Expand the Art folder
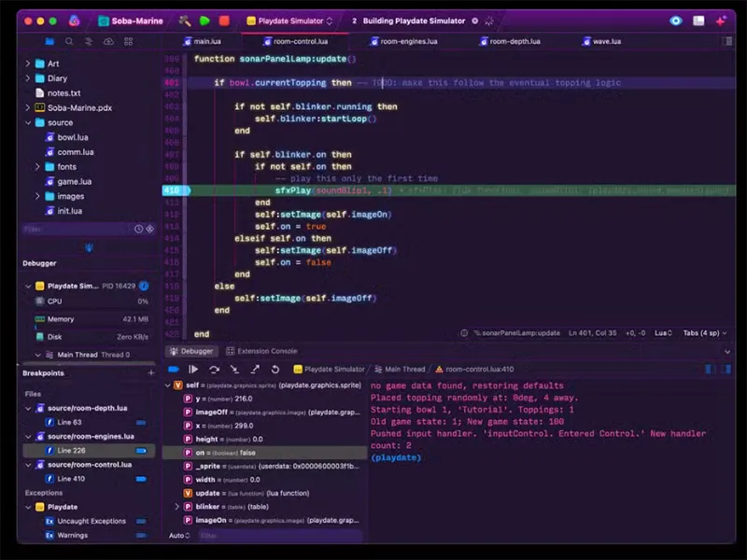Screen dimensions: 747x560 (x=28, y=63)
